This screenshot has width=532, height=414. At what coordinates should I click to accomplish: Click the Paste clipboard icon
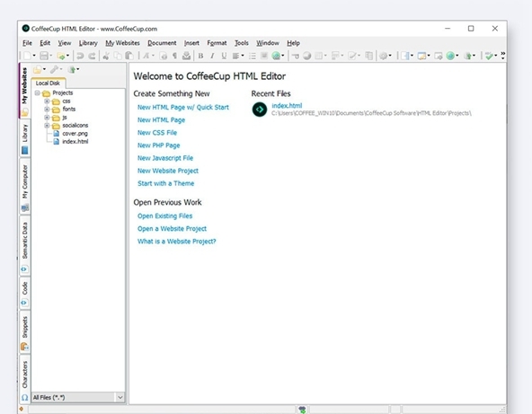tap(129, 56)
